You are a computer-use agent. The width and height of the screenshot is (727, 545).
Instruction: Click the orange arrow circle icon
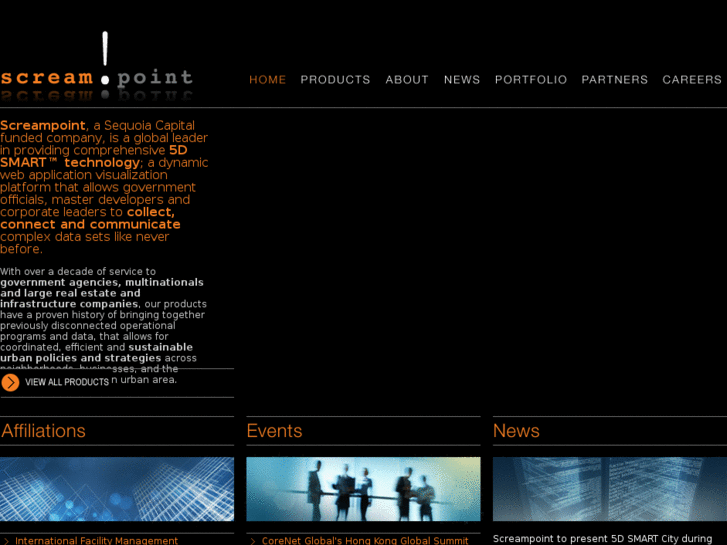tap(10, 383)
